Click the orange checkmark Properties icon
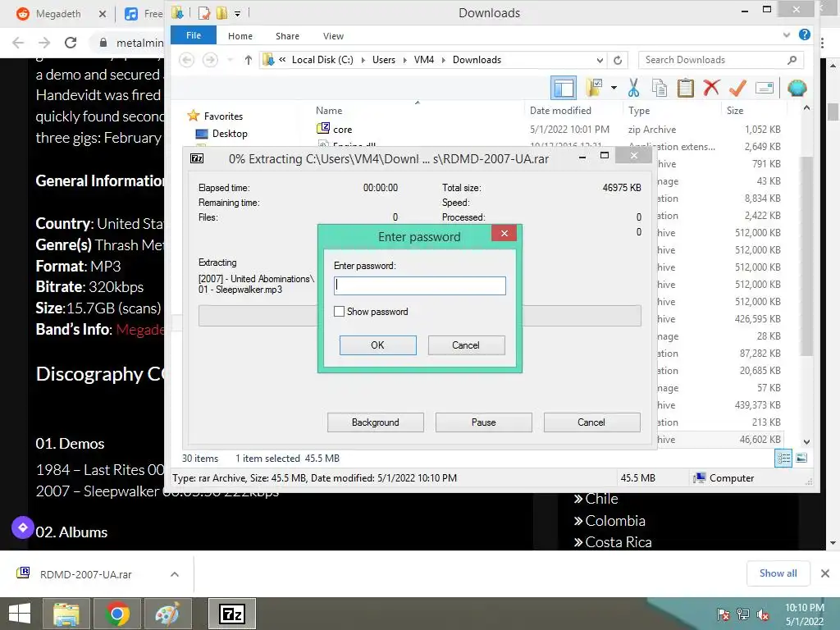840x630 pixels. pos(737,88)
